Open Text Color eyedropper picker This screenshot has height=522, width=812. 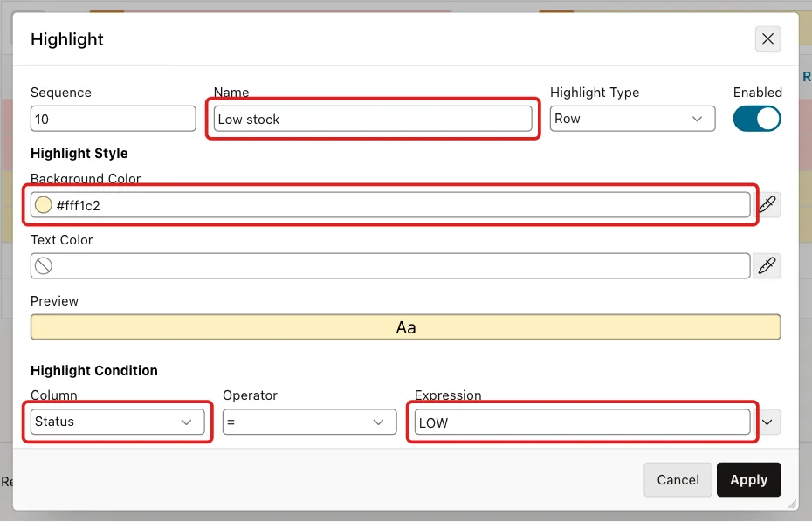[767, 265]
